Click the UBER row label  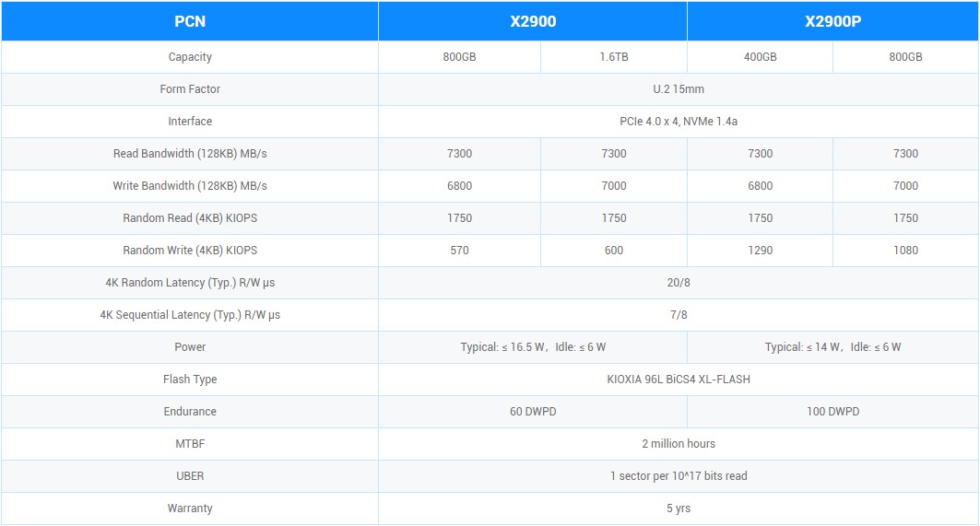190,476
